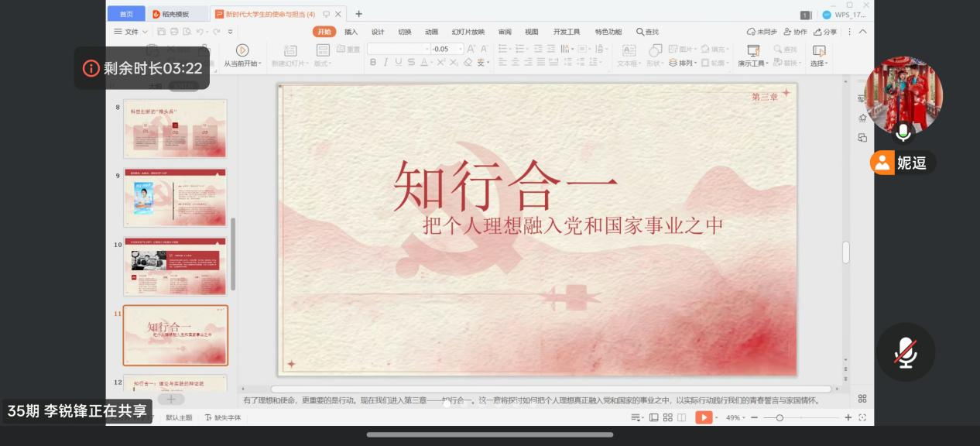Toggle strikethrough formatting S
The height and width of the screenshot is (446, 980).
(x=411, y=63)
